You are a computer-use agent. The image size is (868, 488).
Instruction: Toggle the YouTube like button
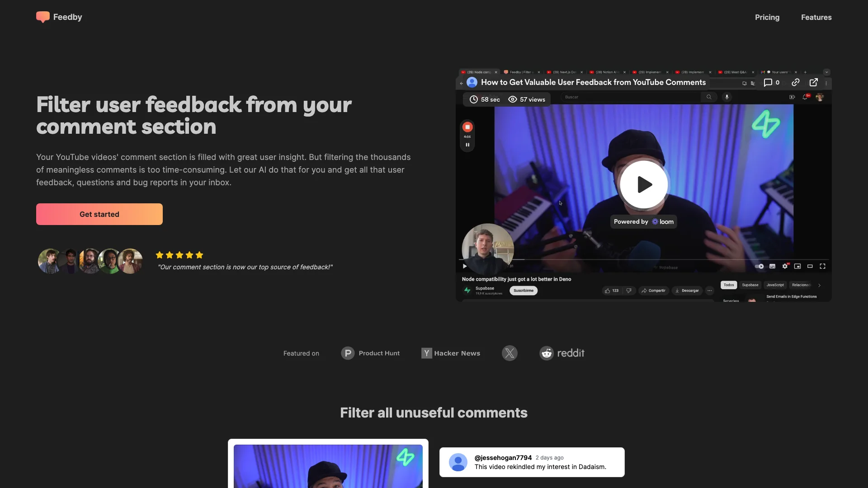608,290
